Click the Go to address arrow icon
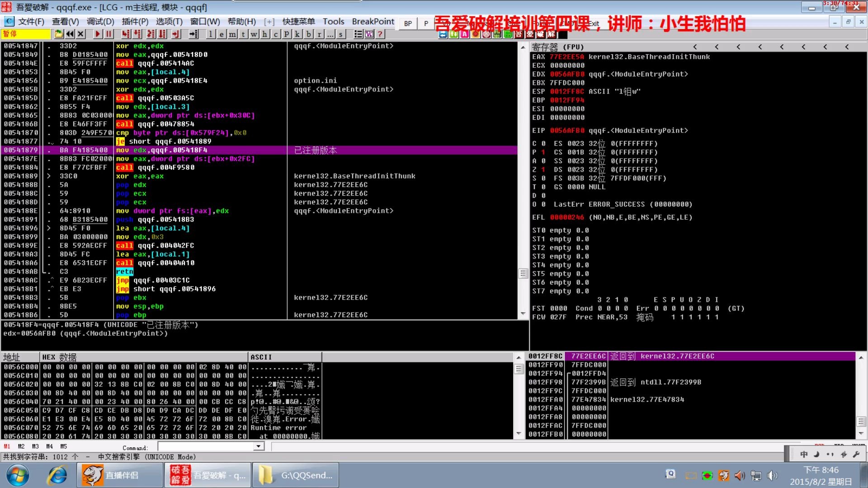 (x=193, y=34)
